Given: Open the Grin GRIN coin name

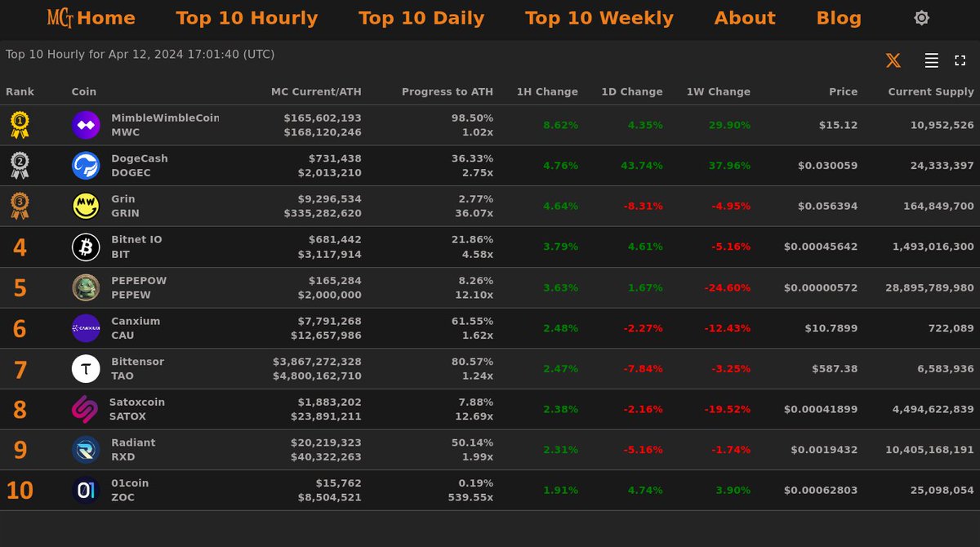Looking at the screenshot, I should click(x=125, y=207).
